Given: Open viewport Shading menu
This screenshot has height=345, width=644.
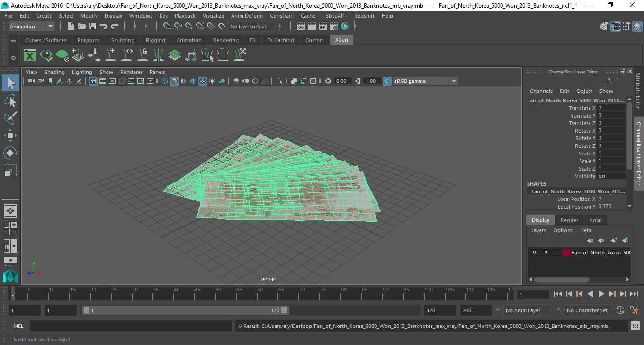Looking at the screenshot, I should tap(54, 72).
